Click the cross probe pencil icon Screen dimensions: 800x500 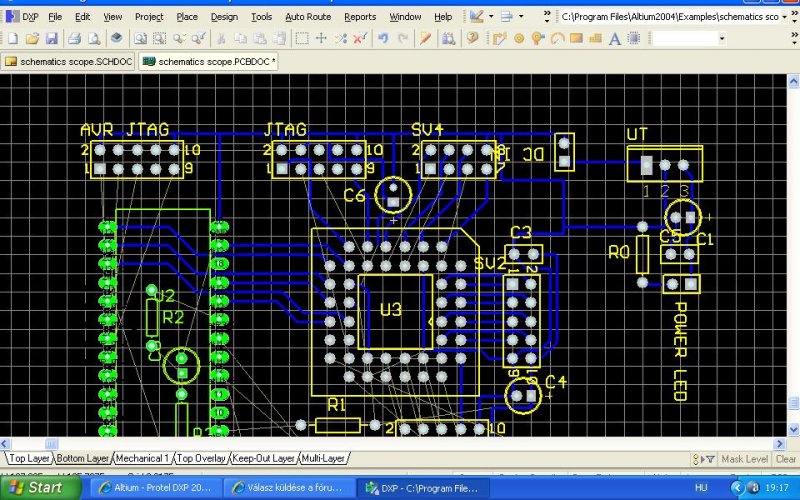pos(426,38)
